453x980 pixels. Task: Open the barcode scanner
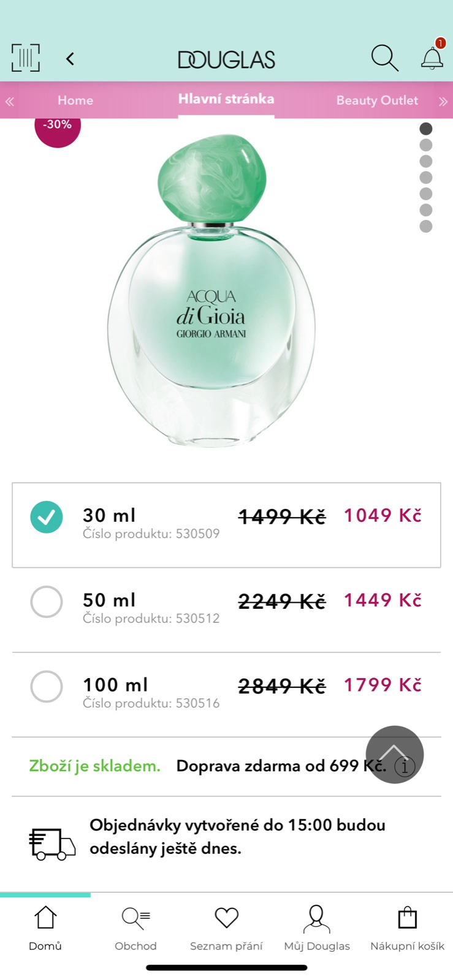tap(26, 58)
